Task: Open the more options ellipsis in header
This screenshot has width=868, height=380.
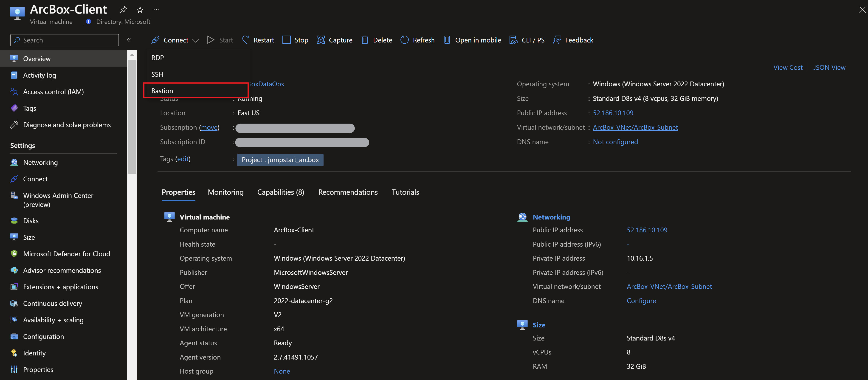Action: click(x=156, y=10)
